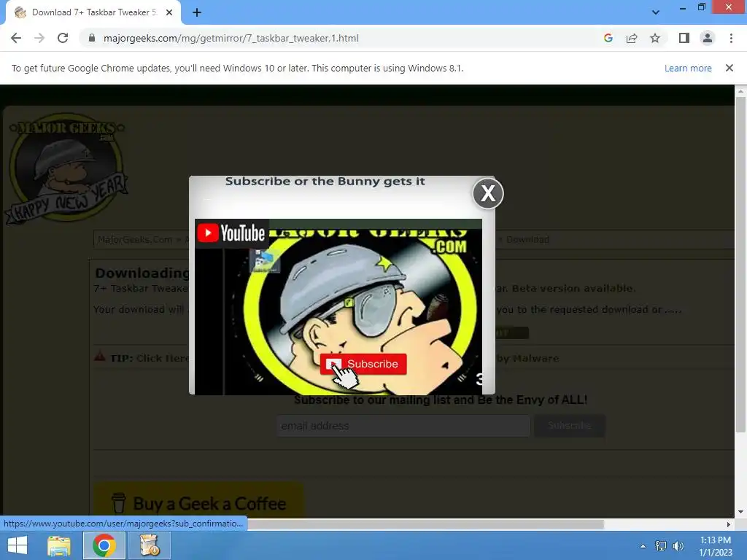
Task: Click Learn more about Chrome updates
Action: click(688, 68)
